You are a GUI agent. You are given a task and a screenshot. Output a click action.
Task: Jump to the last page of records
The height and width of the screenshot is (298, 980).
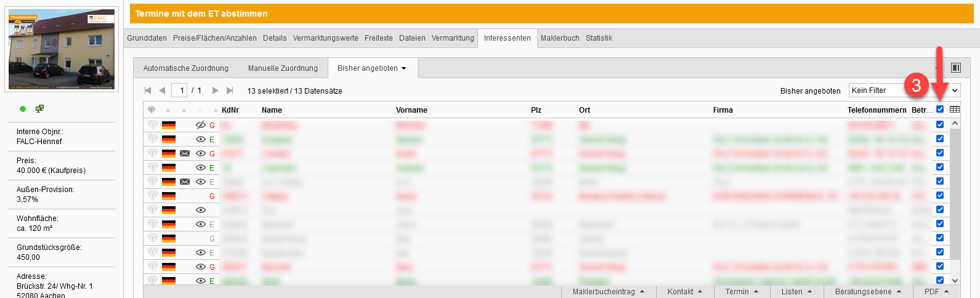[230, 91]
